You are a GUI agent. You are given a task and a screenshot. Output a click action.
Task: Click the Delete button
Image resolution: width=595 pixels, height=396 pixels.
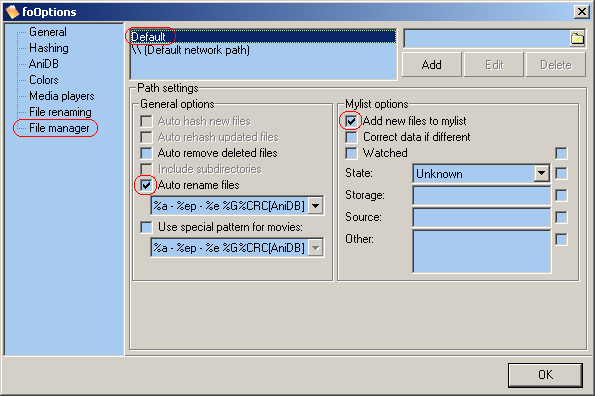tap(556, 65)
